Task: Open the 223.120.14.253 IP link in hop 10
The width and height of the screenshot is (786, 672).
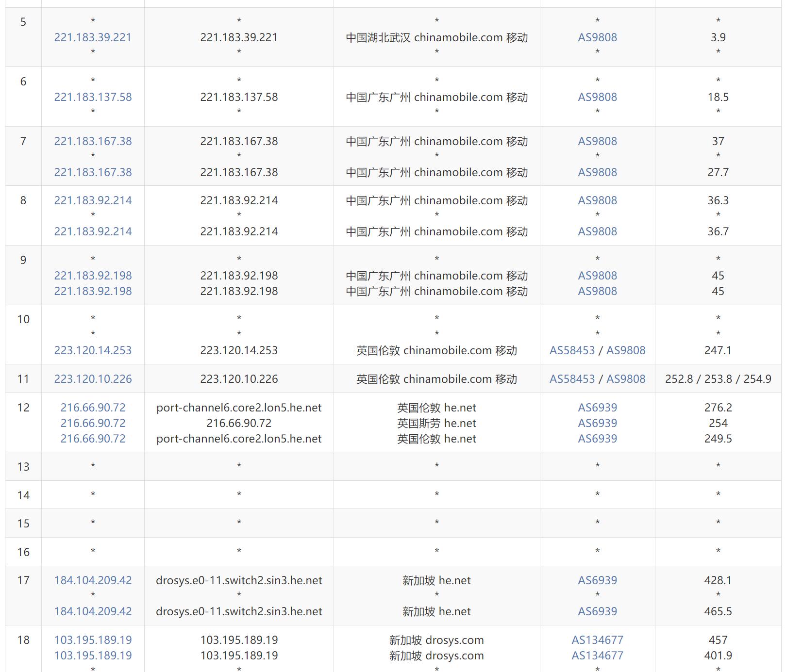Action: click(93, 350)
